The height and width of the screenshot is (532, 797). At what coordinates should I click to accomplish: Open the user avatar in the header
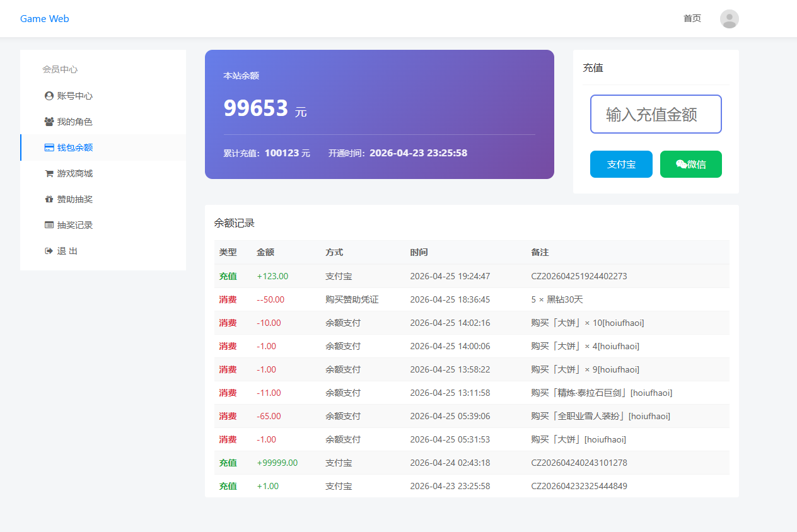click(729, 19)
